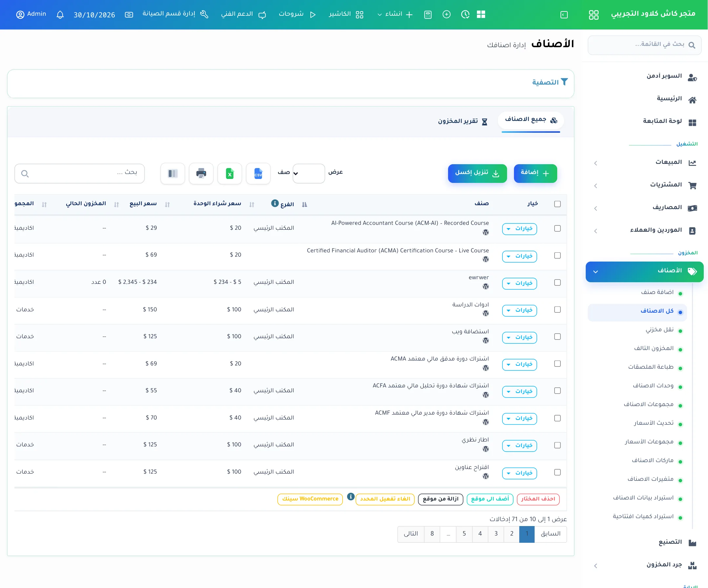Open خيارات dropdown for Certified Financial Auditor row

tap(519, 256)
